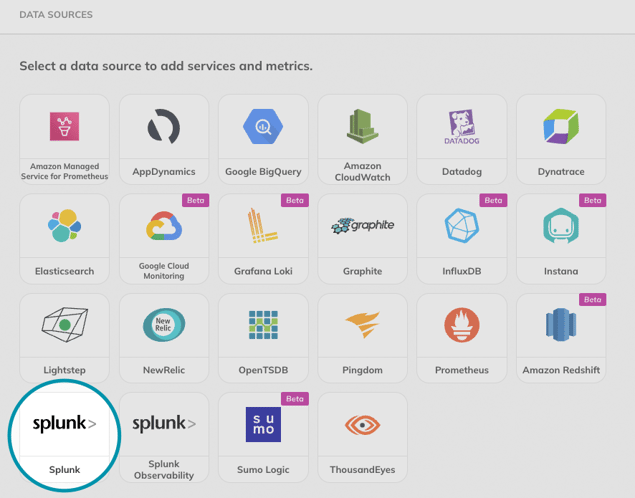
Task: Click the Grafana Loki label
Action: click(263, 271)
